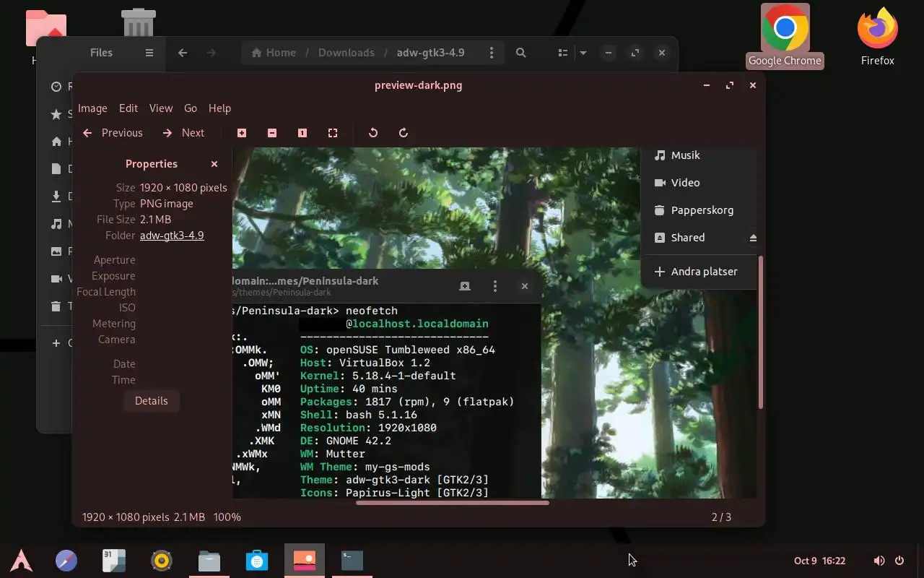Open the Go menu

pos(191,108)
